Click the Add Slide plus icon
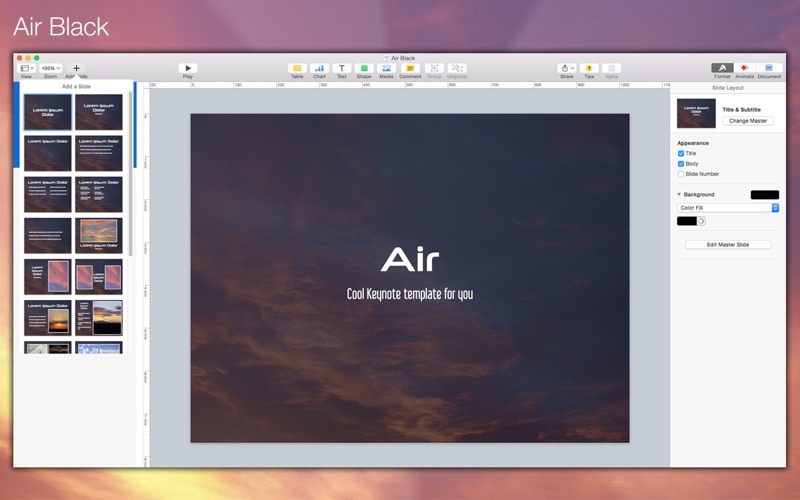800x500 pixels. click(76, 68)
